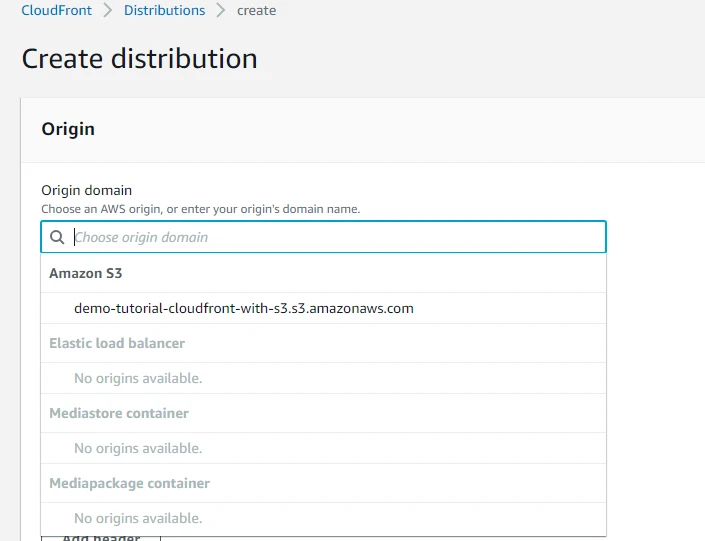The height and width of the screenshot is (541, 705).
Task: Click the chevron after Distributions breadcrumb
Action: 221,11
